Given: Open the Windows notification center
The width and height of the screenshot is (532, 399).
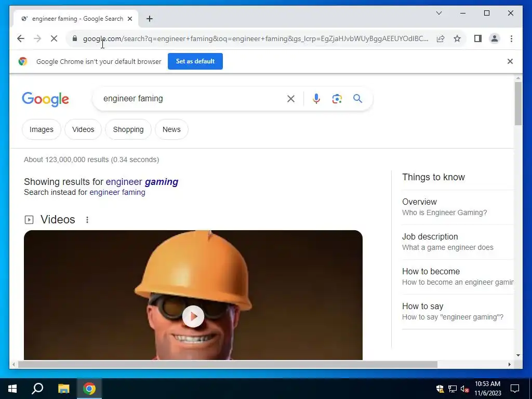Looking at the screenshot, I should 515,389.
